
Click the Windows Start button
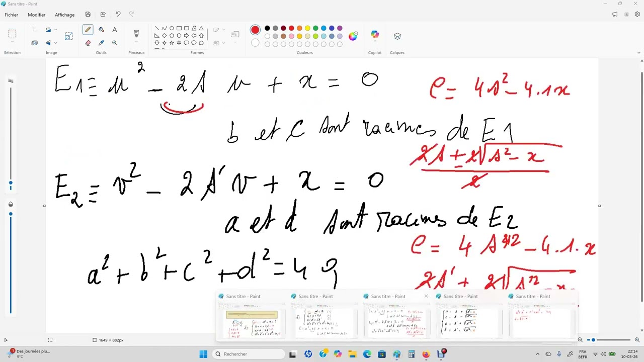[x=203, y=354]
